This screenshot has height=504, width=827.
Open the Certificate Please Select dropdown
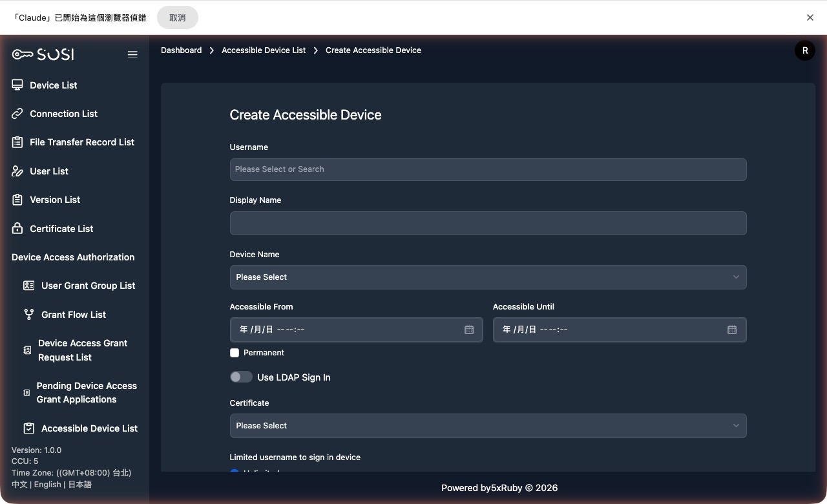488,425
